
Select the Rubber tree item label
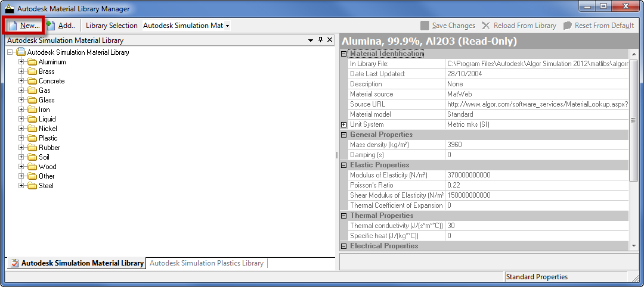pos(49,148)
